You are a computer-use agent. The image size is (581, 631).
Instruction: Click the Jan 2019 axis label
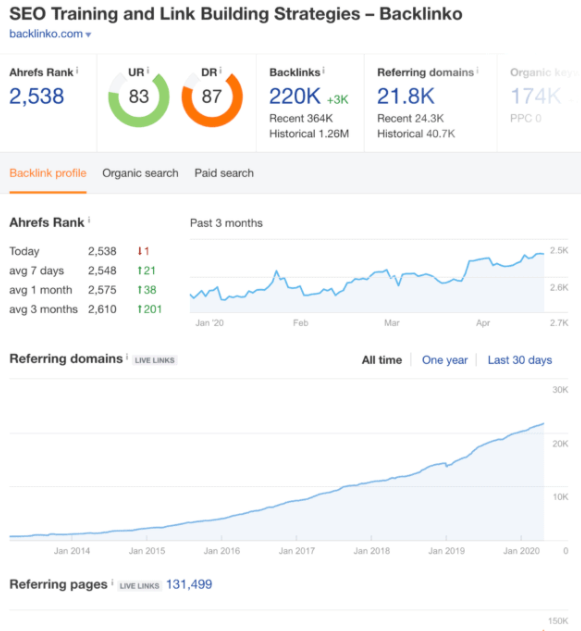click(447, 551)
